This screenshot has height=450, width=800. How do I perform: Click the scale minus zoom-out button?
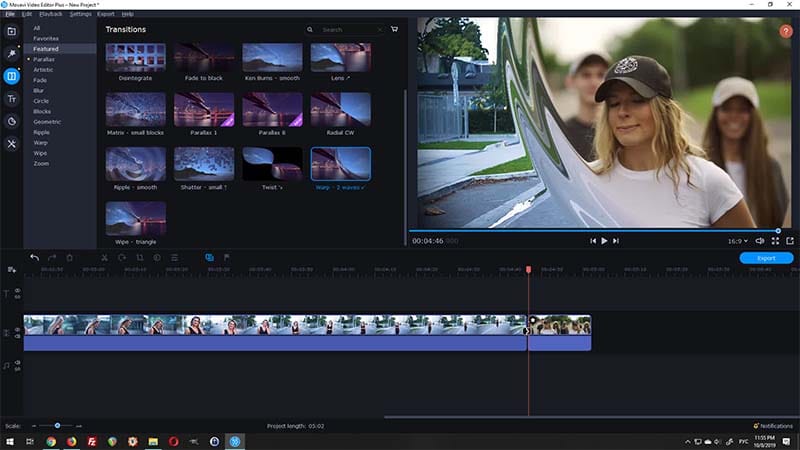click(34, 426)
